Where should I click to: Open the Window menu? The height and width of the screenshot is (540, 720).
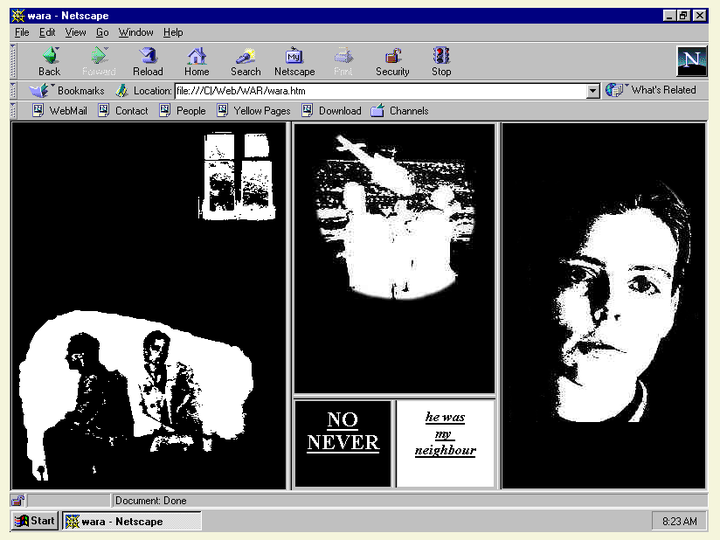tap(136, 32)
